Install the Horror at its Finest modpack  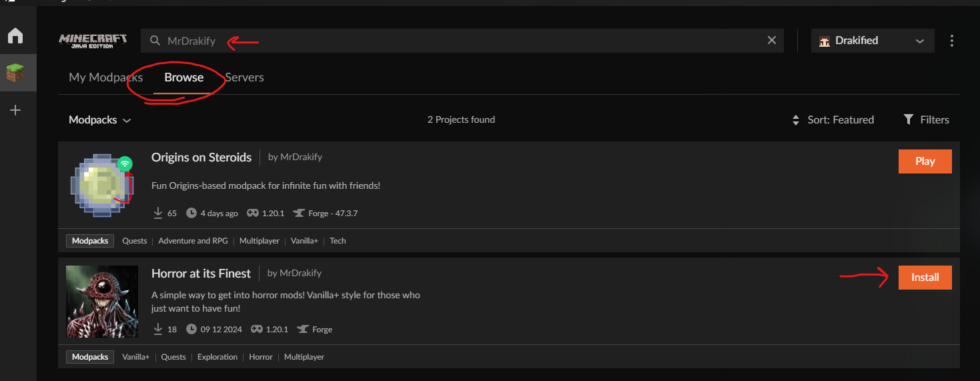(x=925, y=278)
